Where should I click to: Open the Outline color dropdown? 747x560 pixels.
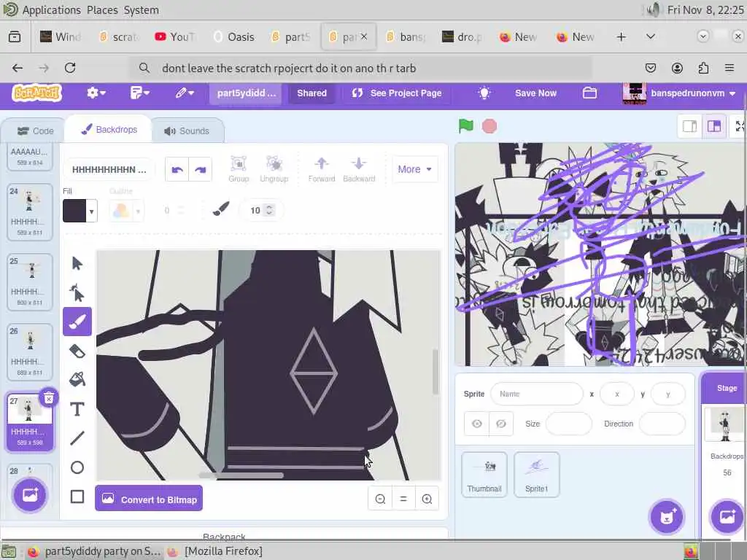(138, 211)
